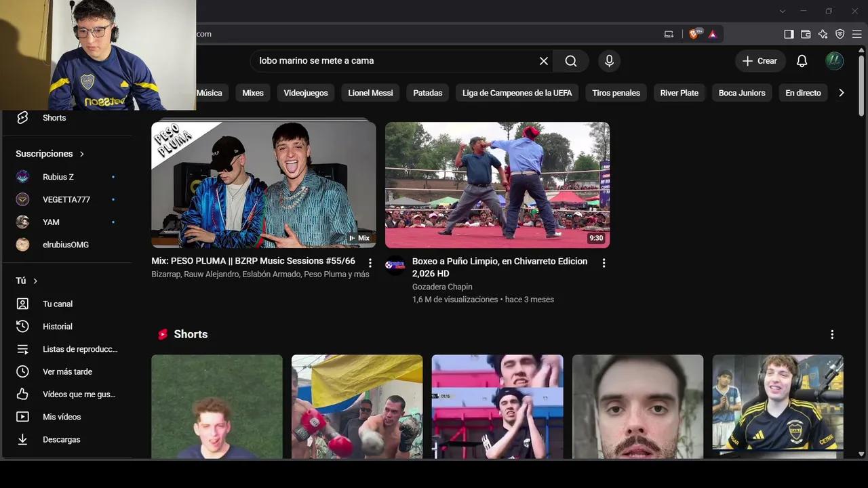Viewport: 868px width, 488px height.
Task: Select the Mixes filter chip
Action: point(253,93)
